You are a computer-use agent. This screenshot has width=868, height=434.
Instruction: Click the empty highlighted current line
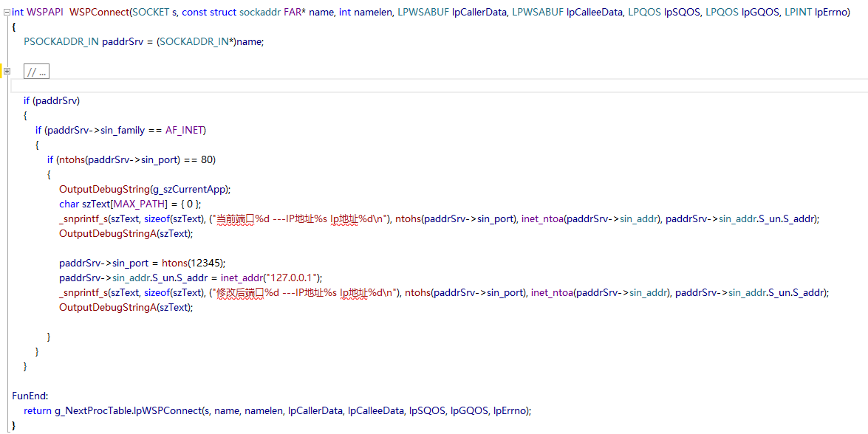[439, 86]
